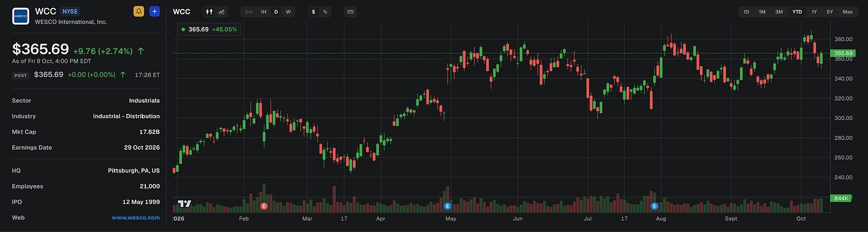Viewport: 868px width, 232px height.
Task: Click the 'Pittsburgh, PA, US' HQ value
Action: click(x=134, y=171)
